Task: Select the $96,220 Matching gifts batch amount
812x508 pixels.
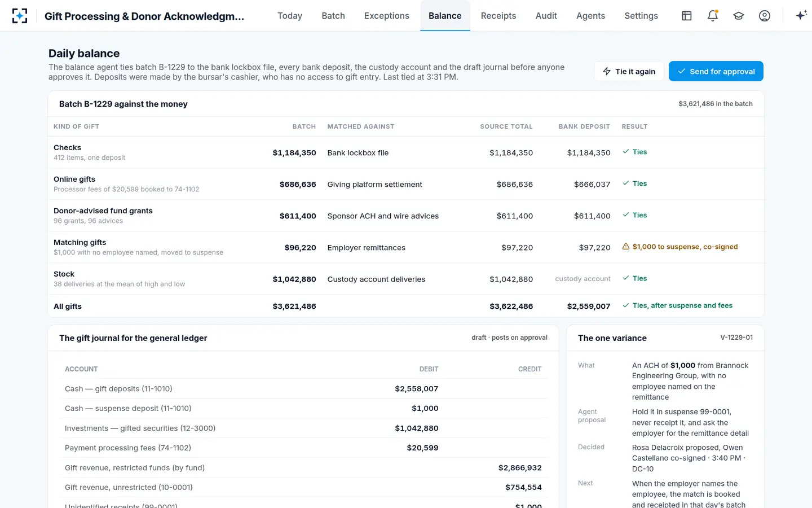Action: (x=301, y=247)
